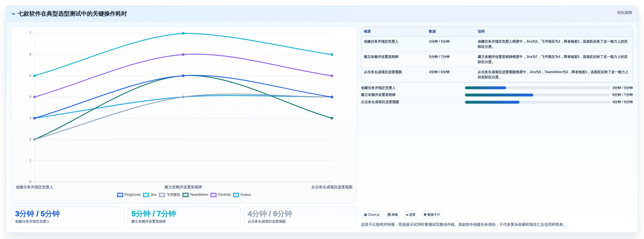Click Jira data point at value 7

pyautogui.click(x=183, y=33)
